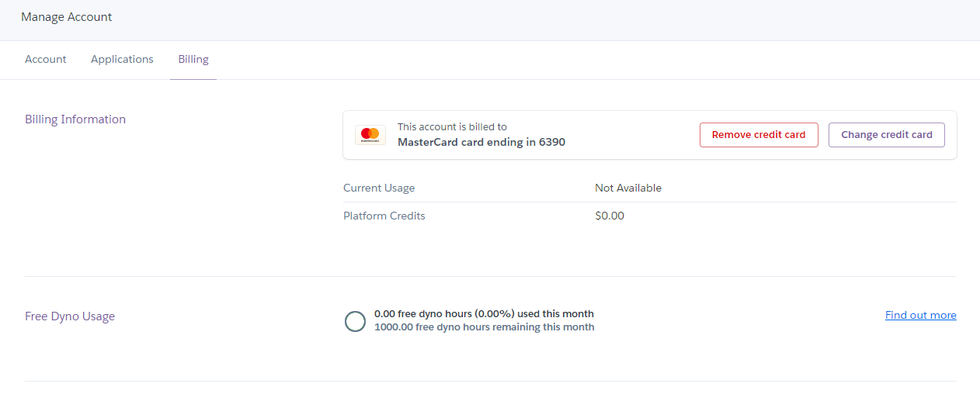980x394 pixels.
Task: Click the Current Usage row label
Action: (379, 188)
